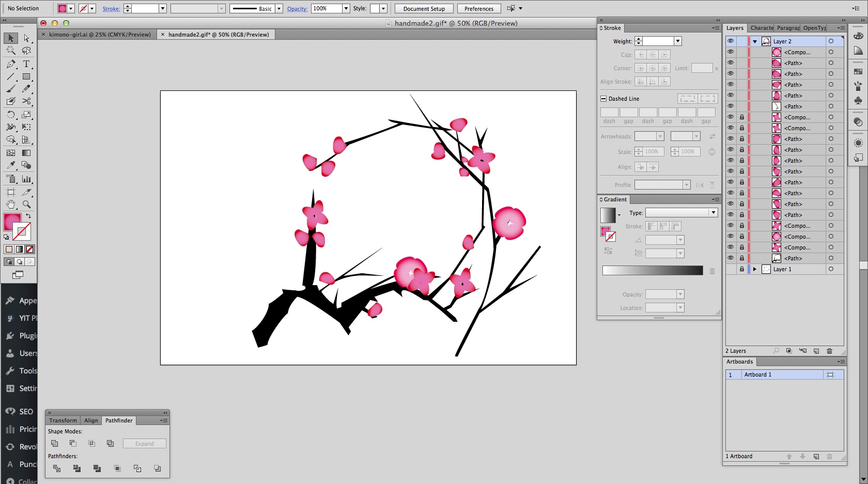Open the Opacity dropdown in toolbar

[346, 9]
